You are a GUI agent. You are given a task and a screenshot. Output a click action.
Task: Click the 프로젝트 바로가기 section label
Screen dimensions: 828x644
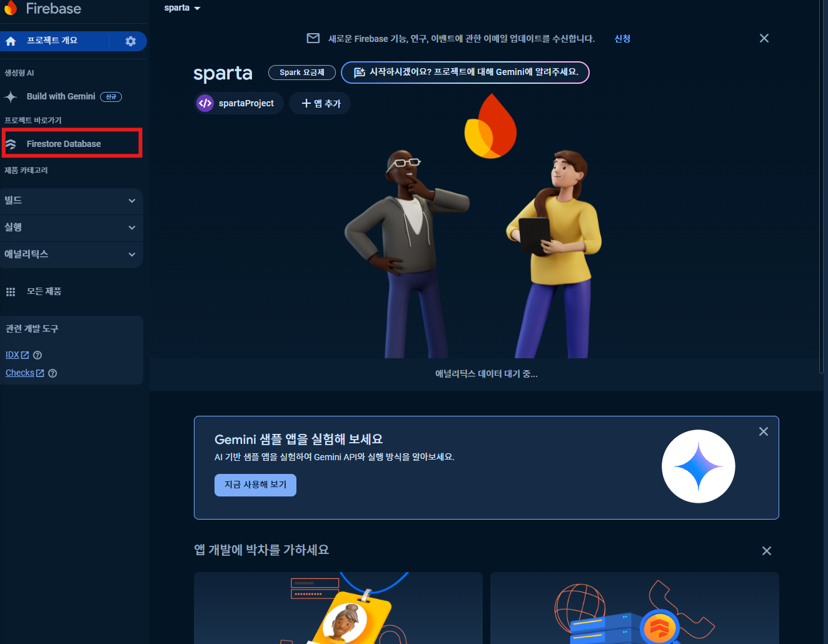(33, 120)
